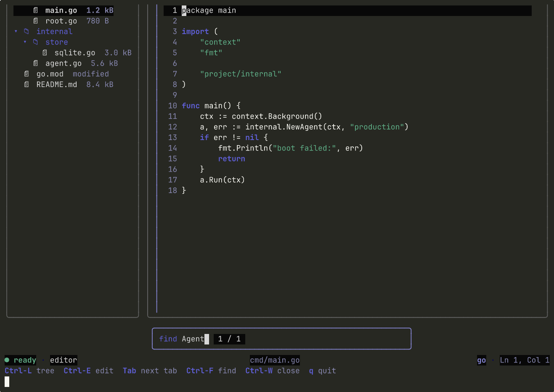Click the "boot failed:" string
554x392 pixels.
pyautogui.click(x=305, y=148)
